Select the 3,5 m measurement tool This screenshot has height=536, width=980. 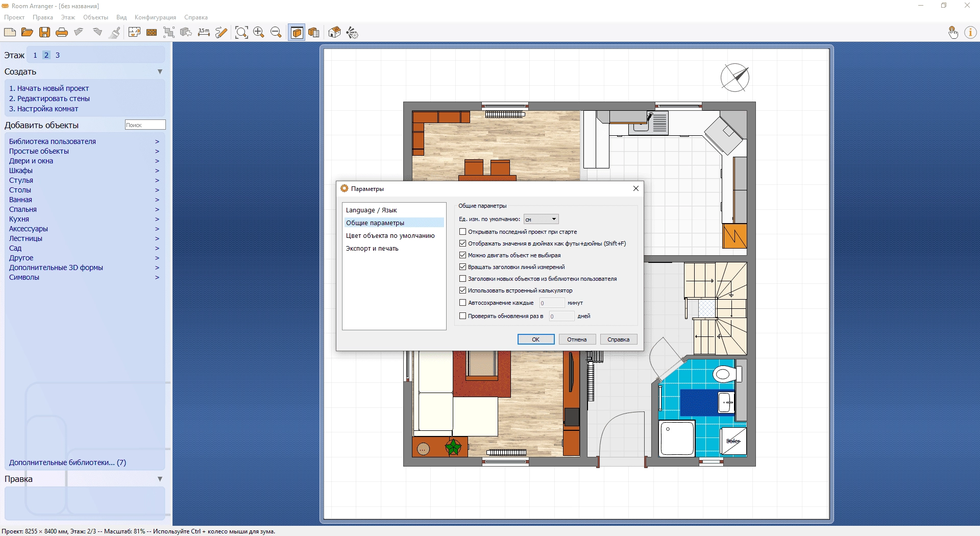(x=204, y=33)
